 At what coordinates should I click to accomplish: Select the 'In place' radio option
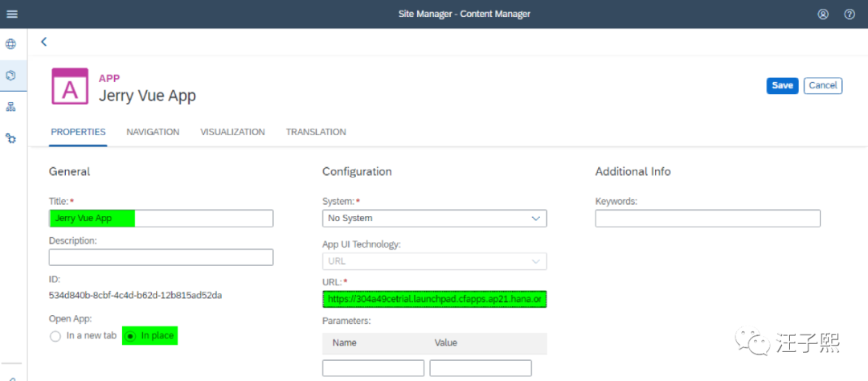coord(131,336)
